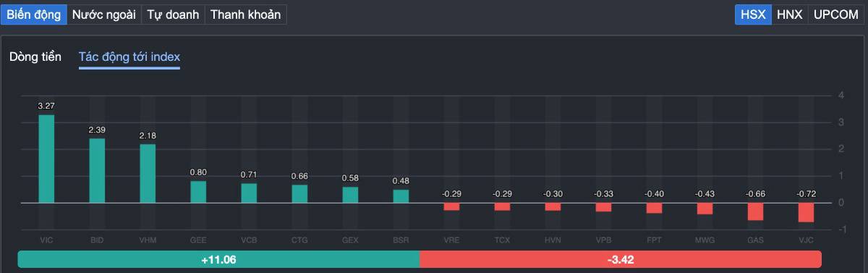This screenshot has height=273, width=868.
Task: Switch to Tự doanh tab
Action: point(174,14)
